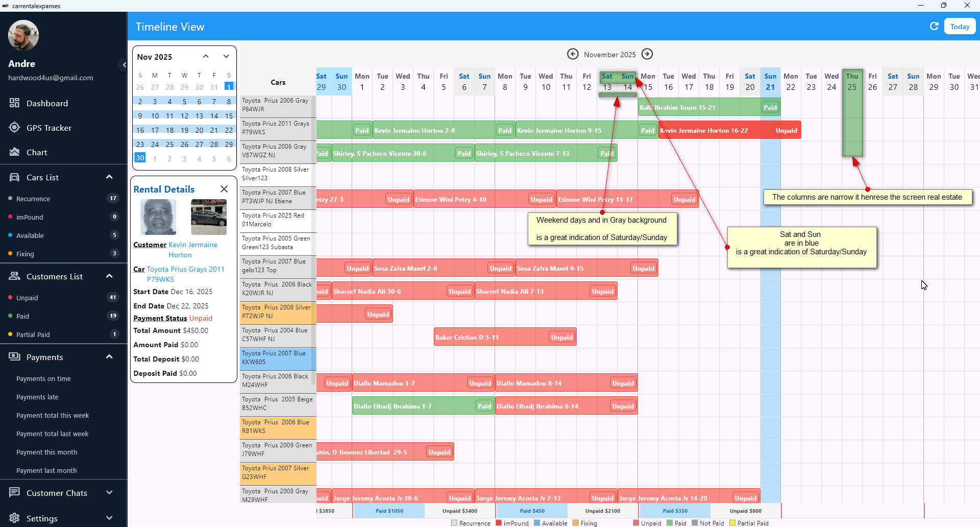Viewport: 980px width, 527px height.
Task: Move mini calendar to next month
Action: (226, 57)
